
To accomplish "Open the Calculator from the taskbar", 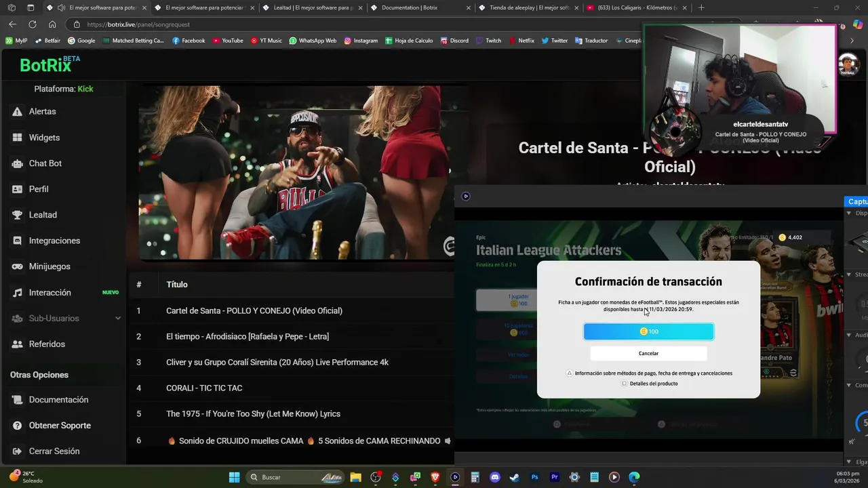I will coord(475,477).
